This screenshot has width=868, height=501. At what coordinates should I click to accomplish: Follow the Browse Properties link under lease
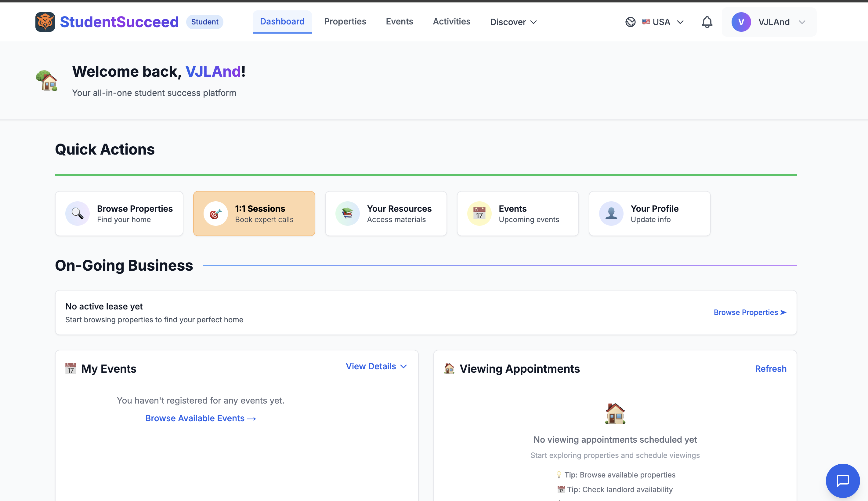750,312
